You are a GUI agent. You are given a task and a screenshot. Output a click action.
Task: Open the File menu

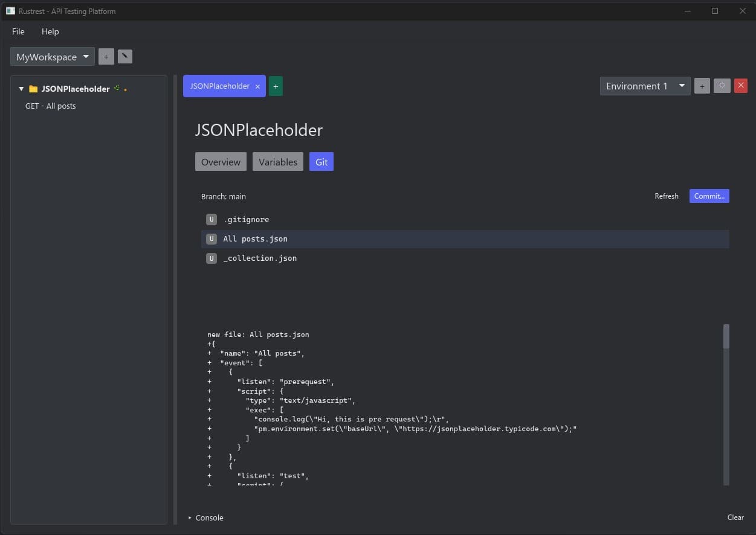click(x=18, y=31)
